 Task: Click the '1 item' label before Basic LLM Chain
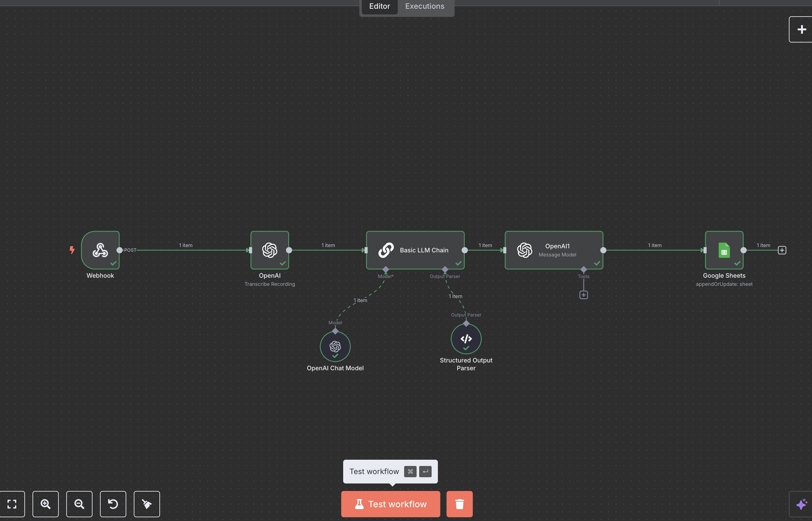(x=328, y=245)
